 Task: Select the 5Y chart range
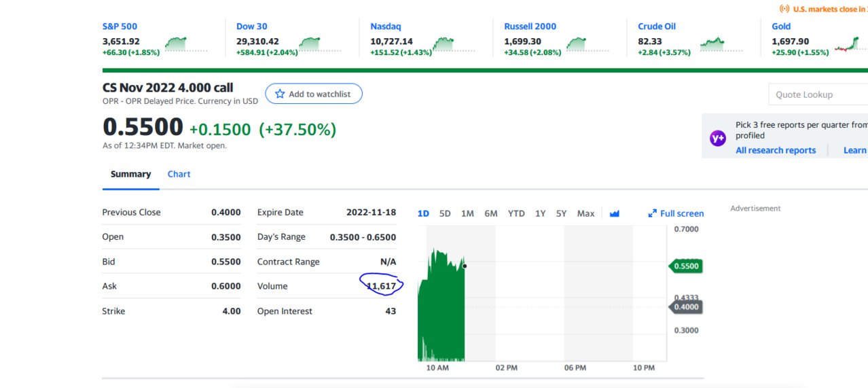[561, 213]
